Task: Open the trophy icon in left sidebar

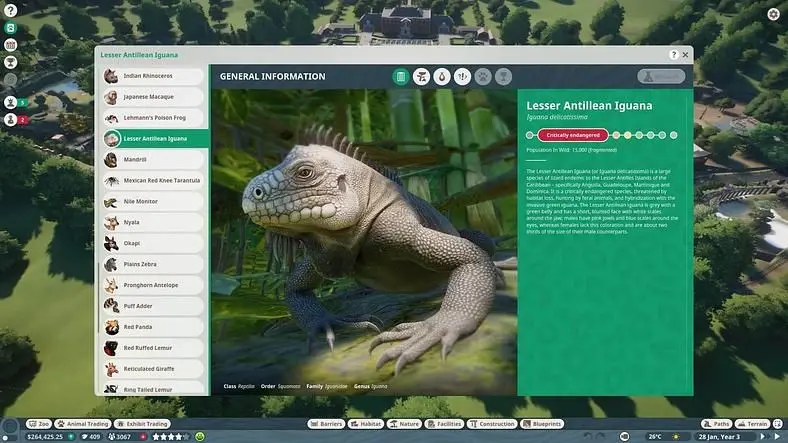Action: click(x=11, y=62)
